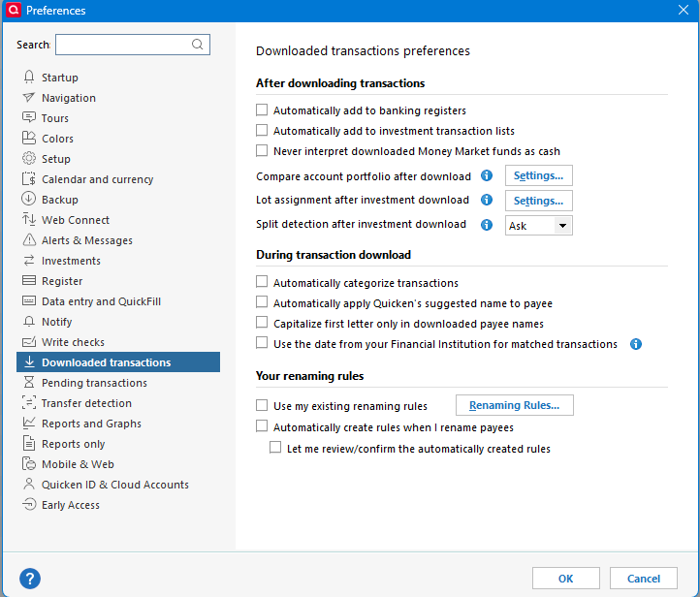Click info icon next to Lot assignment
Image resolution: width=700 pixels, height=597 pixels.
(x=487, y=201)
